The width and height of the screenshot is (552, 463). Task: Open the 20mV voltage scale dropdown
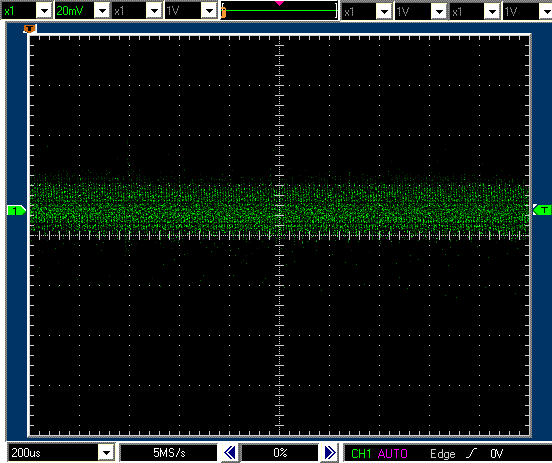[x=102, y=11]
